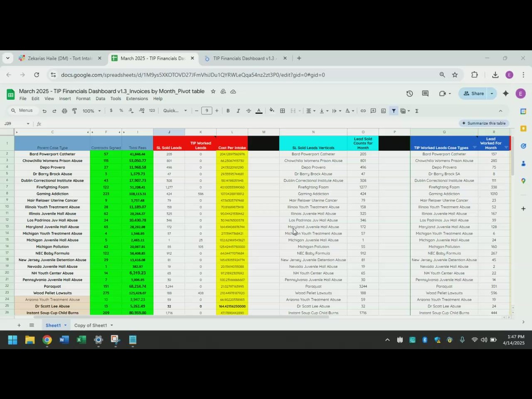Viewport: 532px width, 399px height.
Task: Open Google Keep side panel icon
Action: [x=523, y=129]
